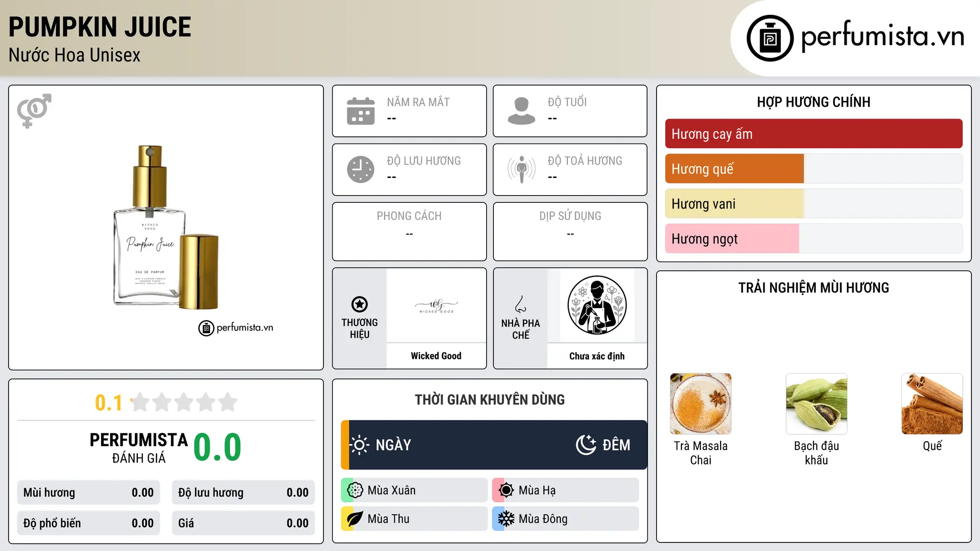Click the PUMPKIN JUICE title
980x551 pixels.
pos(100,27)
